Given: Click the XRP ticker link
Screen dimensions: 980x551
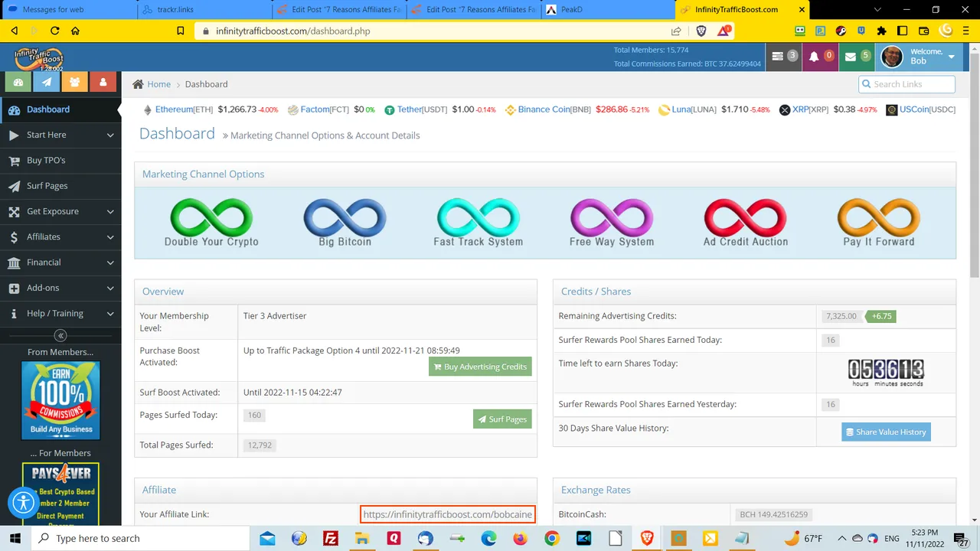Looking at the screenshot, I should pos(800,109).
